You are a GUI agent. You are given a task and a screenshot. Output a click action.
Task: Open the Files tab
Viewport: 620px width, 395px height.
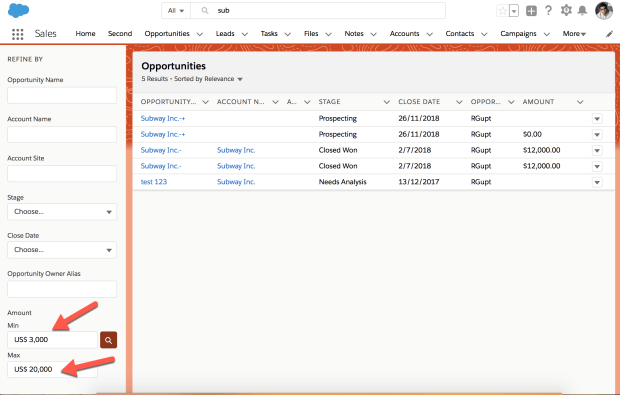311,34
